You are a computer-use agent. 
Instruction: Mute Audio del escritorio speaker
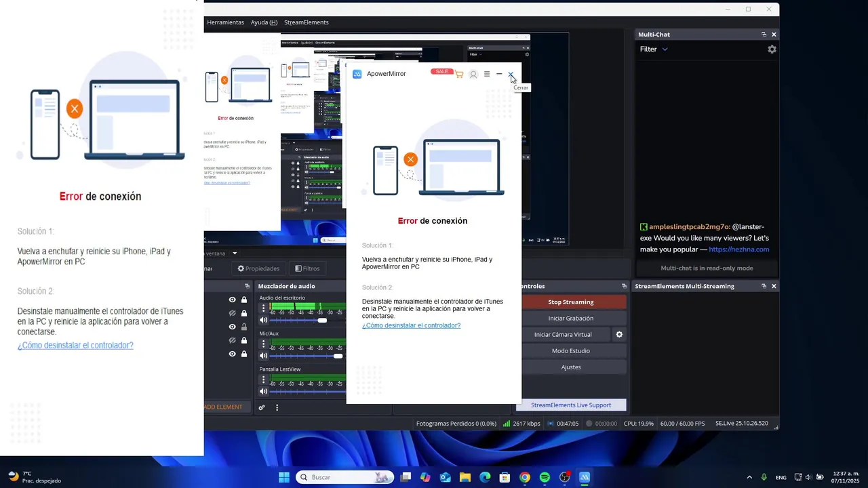tap(264, 320)
